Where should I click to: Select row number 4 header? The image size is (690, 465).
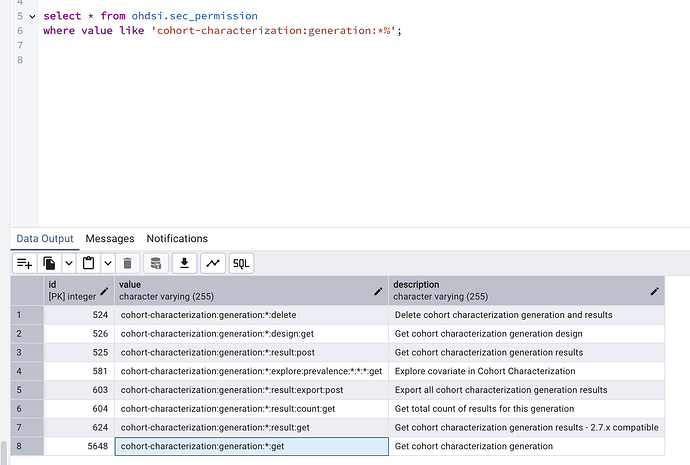[x=27, y=371]
